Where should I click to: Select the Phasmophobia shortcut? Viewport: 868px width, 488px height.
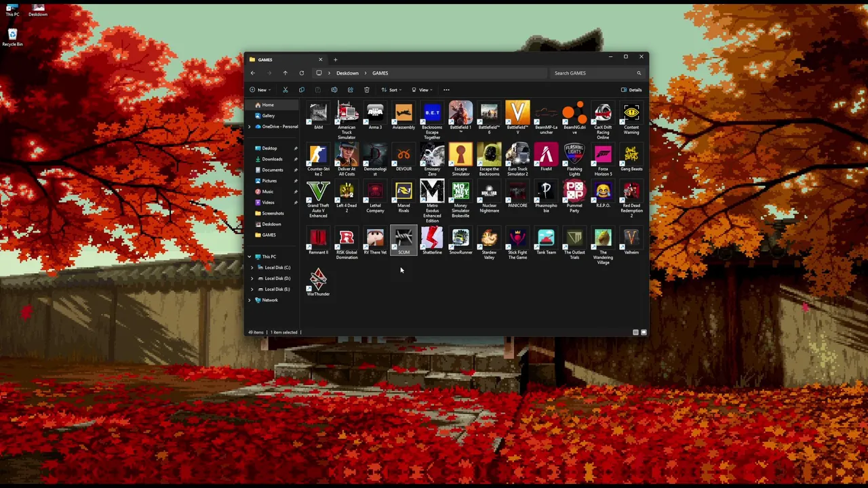coord(546,197)
